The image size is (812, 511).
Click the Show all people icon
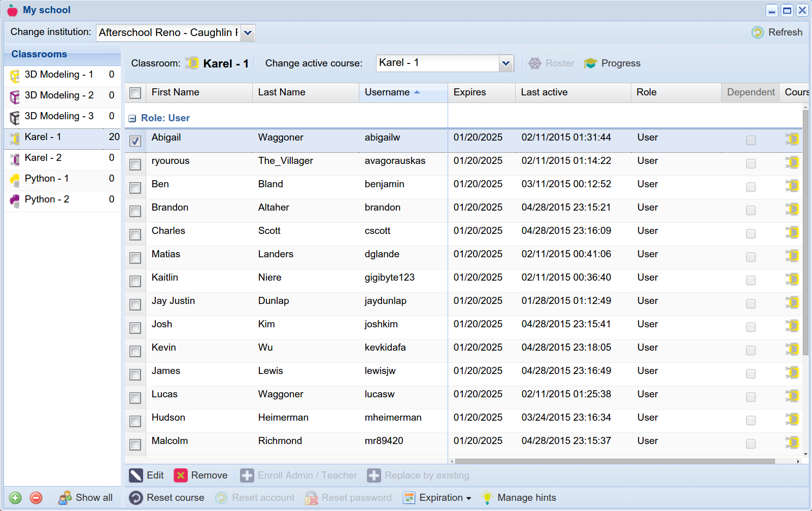[65, 497]
